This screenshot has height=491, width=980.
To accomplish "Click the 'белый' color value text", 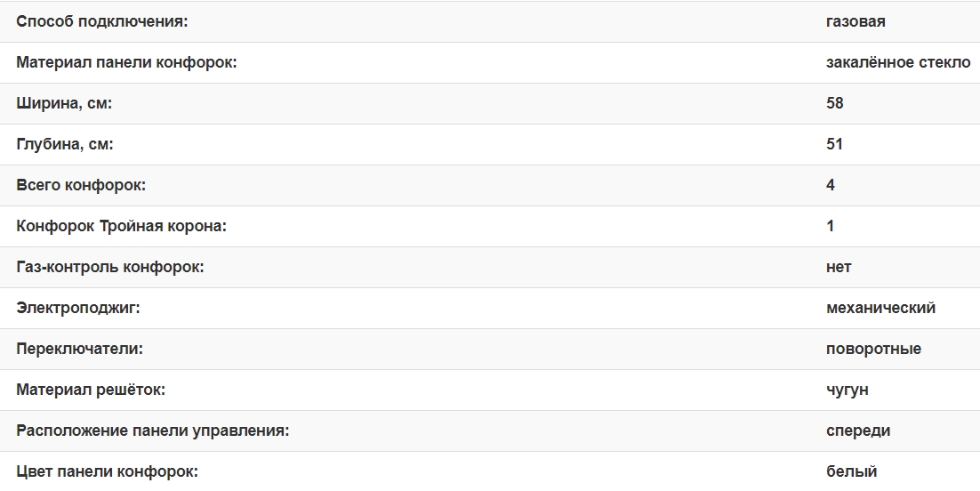I will (851, 471).
